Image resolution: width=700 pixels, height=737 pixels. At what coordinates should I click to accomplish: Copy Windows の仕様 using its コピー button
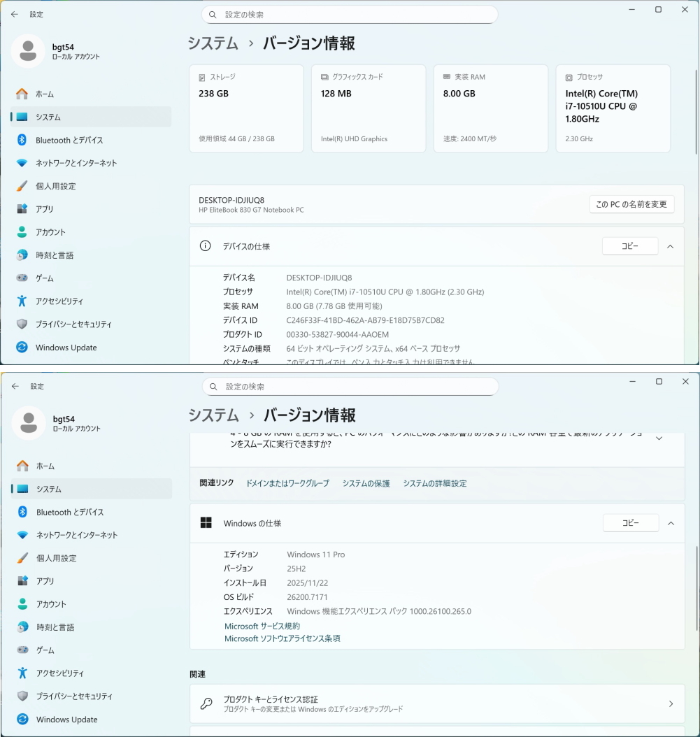630,523
